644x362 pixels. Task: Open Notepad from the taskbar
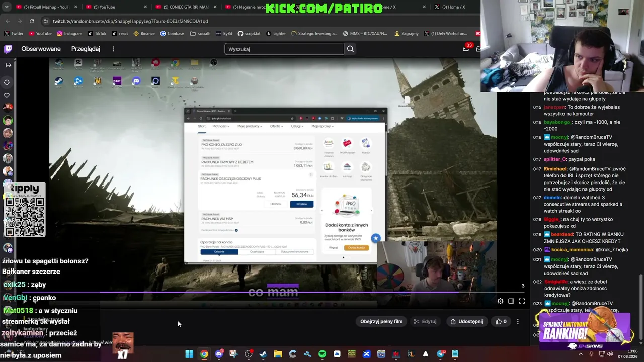(x=455, y=354)
